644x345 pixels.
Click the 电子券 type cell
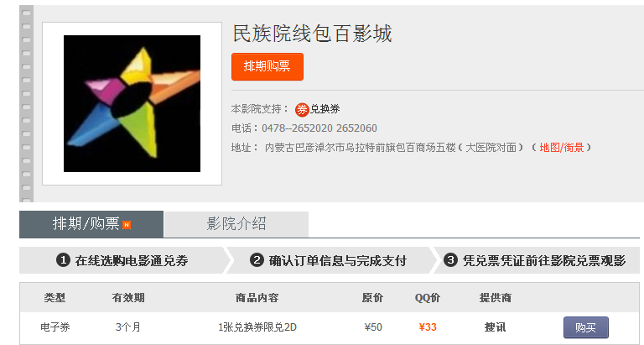click(55, 327)
